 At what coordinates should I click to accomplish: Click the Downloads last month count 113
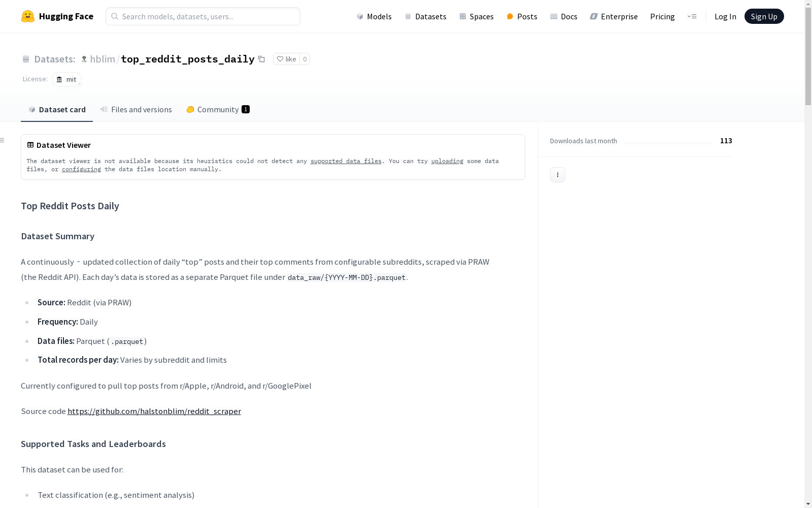726,141
